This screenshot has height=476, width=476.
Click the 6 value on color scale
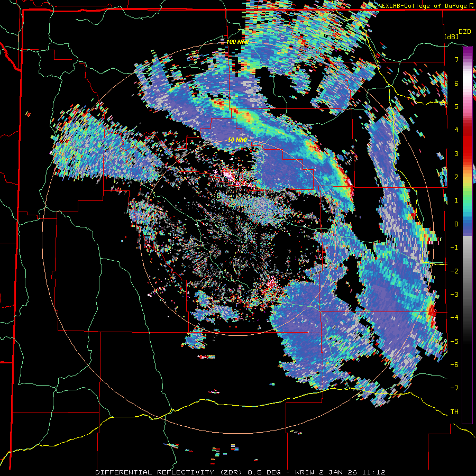(456, 83)
